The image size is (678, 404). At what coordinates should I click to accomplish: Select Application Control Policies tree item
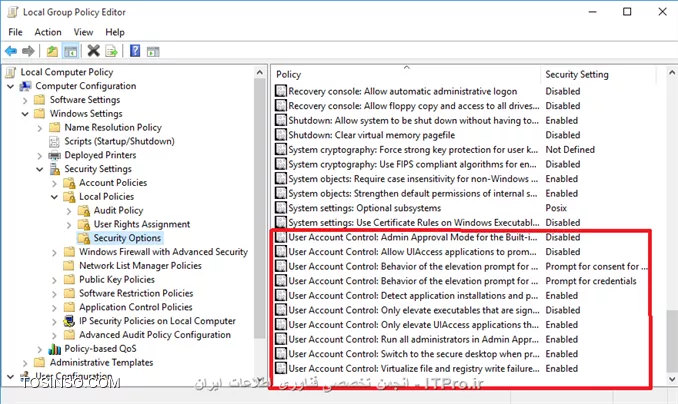click(135, 307)
